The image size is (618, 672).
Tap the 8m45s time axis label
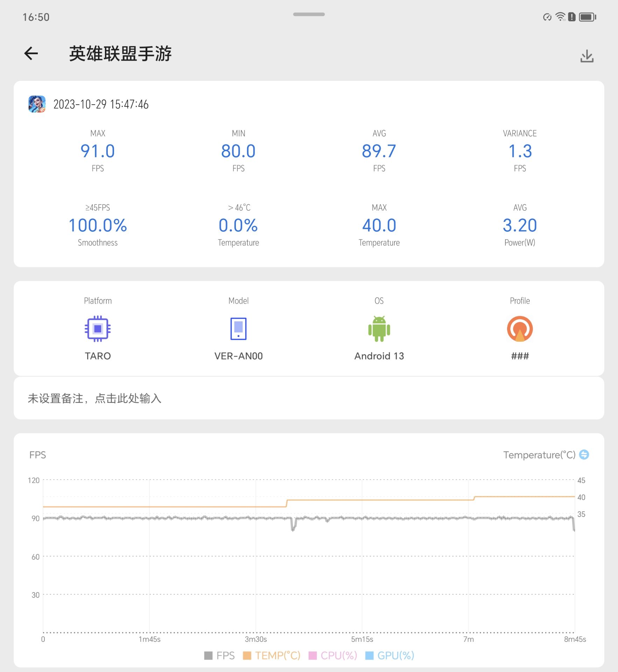(575, 639)
